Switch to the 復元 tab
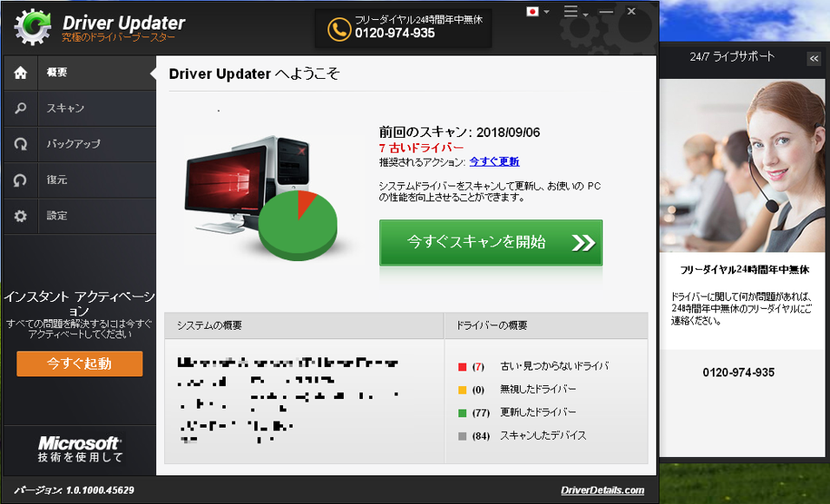Screen dimensions: 830x504 pyautogui.click(x=80, y=180)
